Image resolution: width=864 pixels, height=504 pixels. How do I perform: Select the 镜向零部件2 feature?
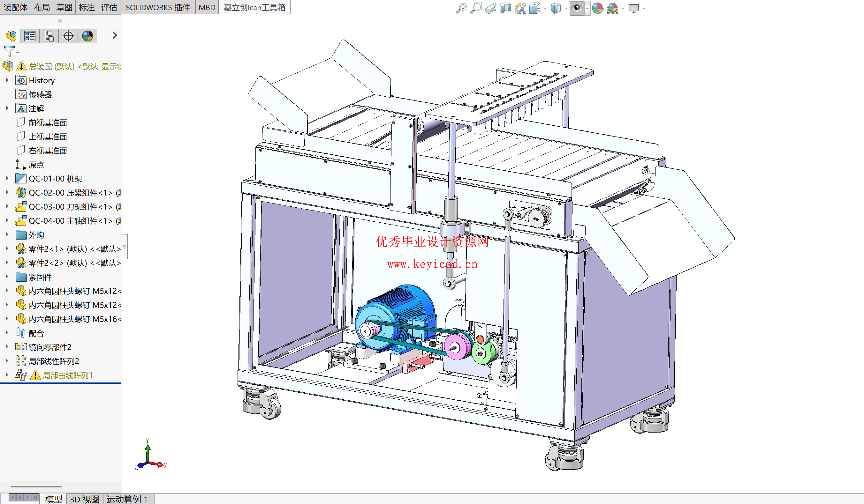click(x=43, y=347)
